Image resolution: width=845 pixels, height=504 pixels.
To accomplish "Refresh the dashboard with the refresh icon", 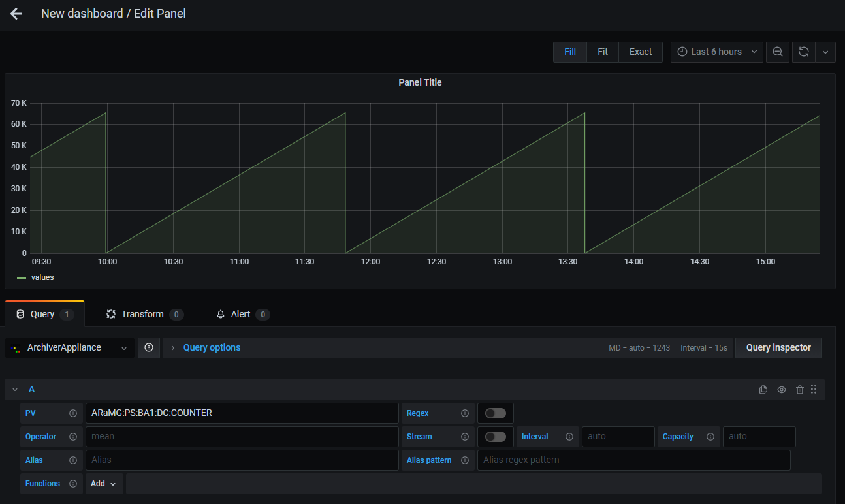I will pyautogui.click(x=803, y=52).
